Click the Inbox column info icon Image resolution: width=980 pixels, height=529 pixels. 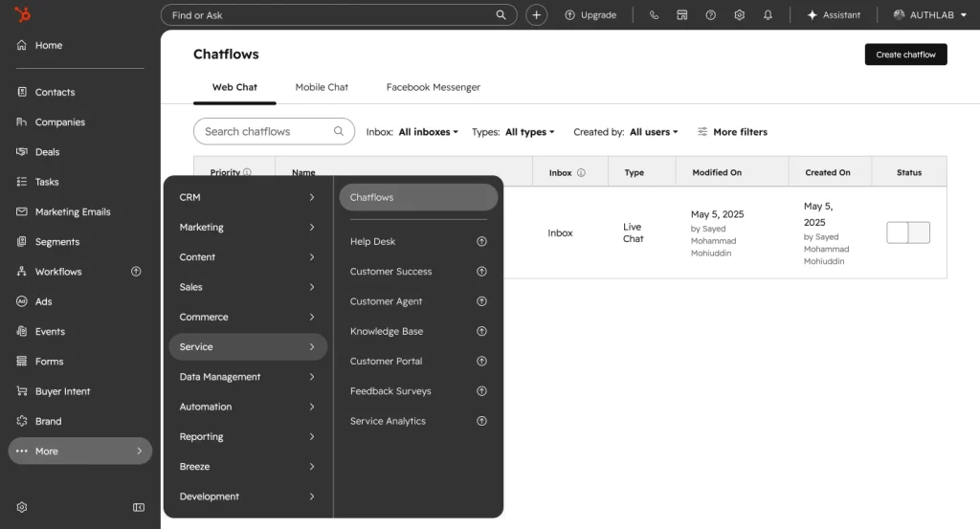(581, 172)
